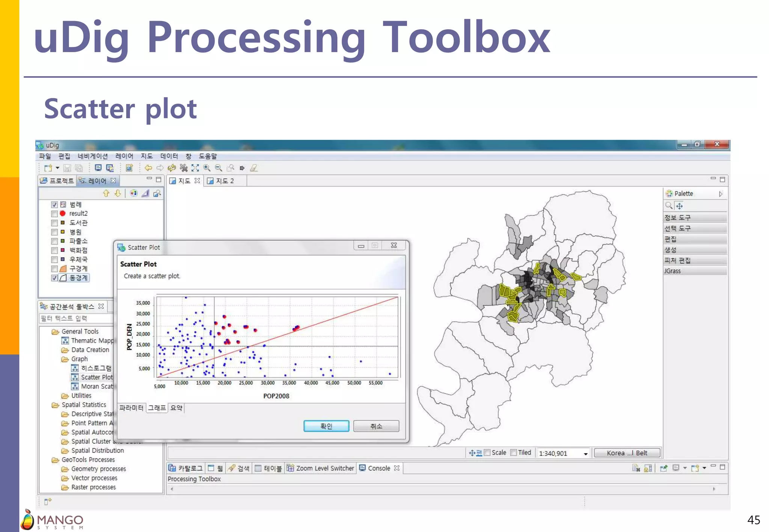Uncheck the 동경계 layer checkbox
The height and width of the screenshot is (532, 769).
tap(54, 278)
